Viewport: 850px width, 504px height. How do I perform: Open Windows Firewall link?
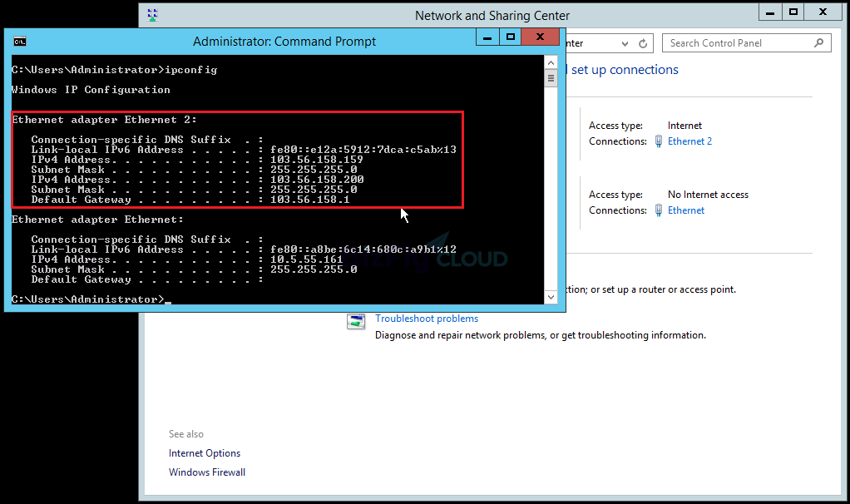pos(206,472)
